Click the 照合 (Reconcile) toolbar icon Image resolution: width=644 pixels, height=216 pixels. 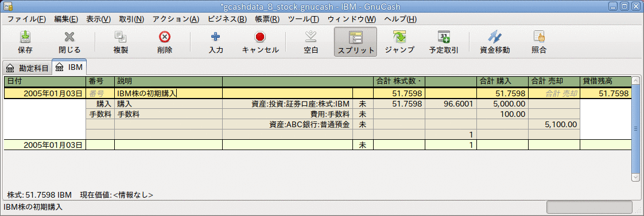[539, 37]
